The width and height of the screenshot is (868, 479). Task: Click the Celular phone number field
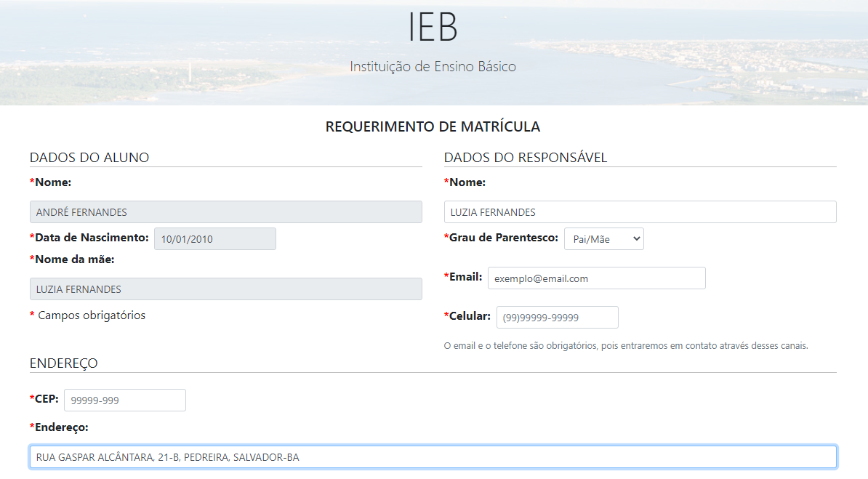pos(557,317)
